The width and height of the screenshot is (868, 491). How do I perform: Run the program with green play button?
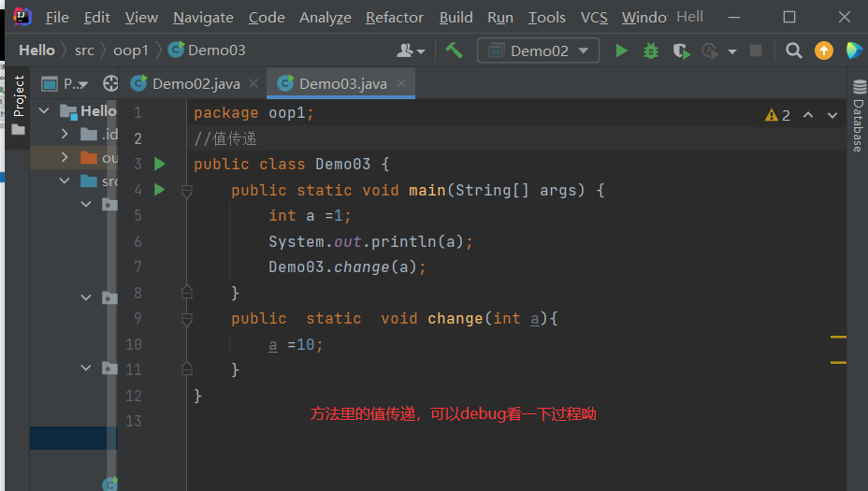[x=621, y=51]
